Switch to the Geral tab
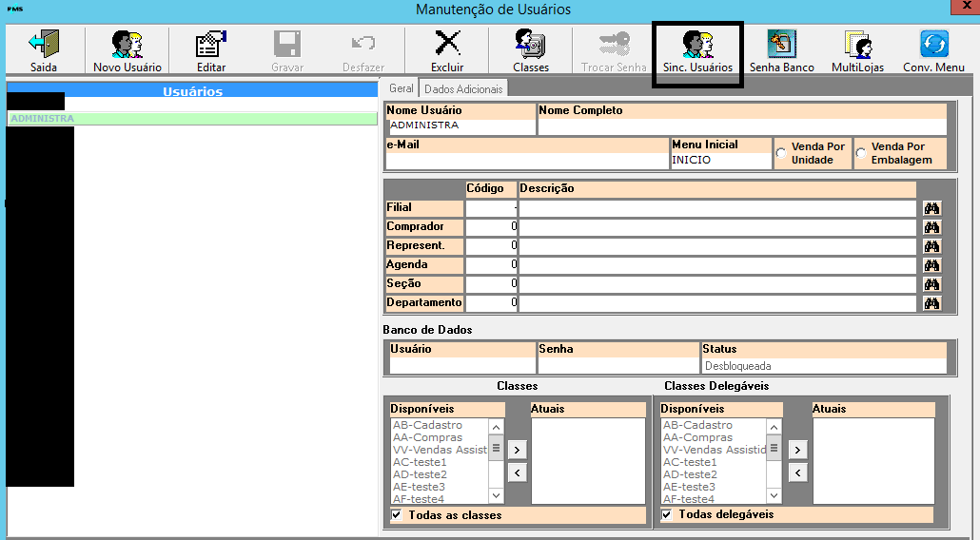The height and width of the screenshot is (540, 980). [401, 88]
